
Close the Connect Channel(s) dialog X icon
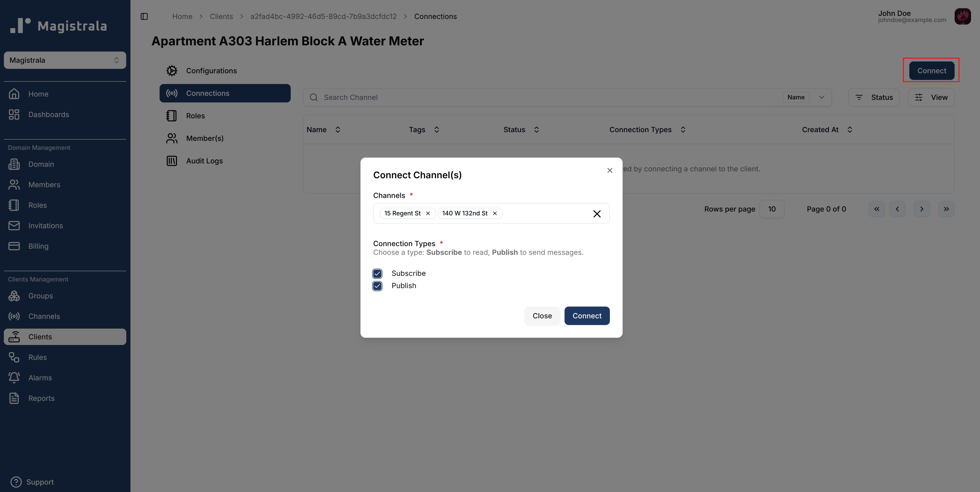coord(609,171)
